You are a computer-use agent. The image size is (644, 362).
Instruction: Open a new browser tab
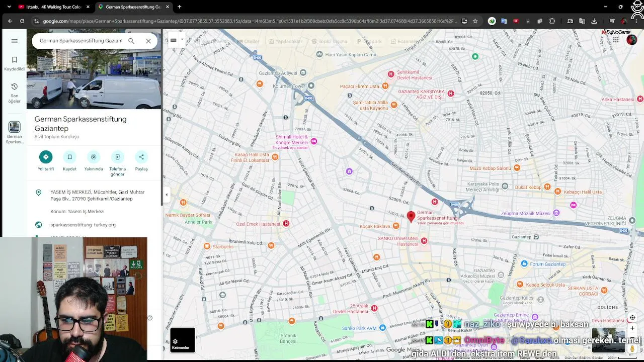pos(180,7)
